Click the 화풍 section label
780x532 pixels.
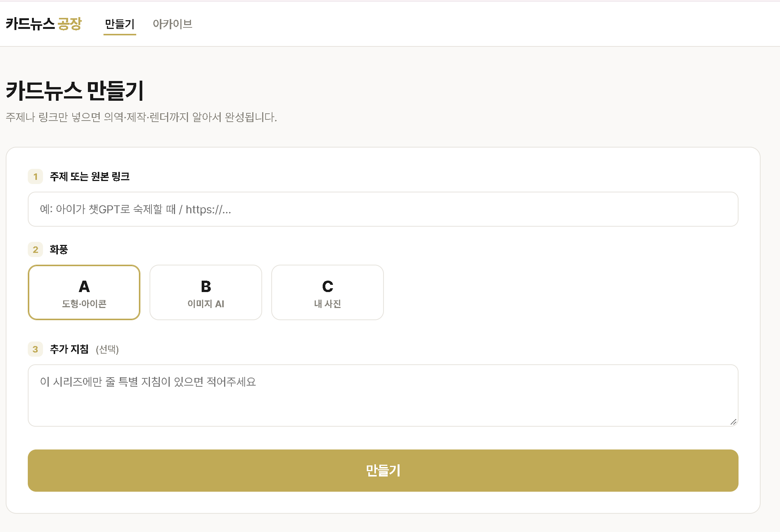click(59, 249)
